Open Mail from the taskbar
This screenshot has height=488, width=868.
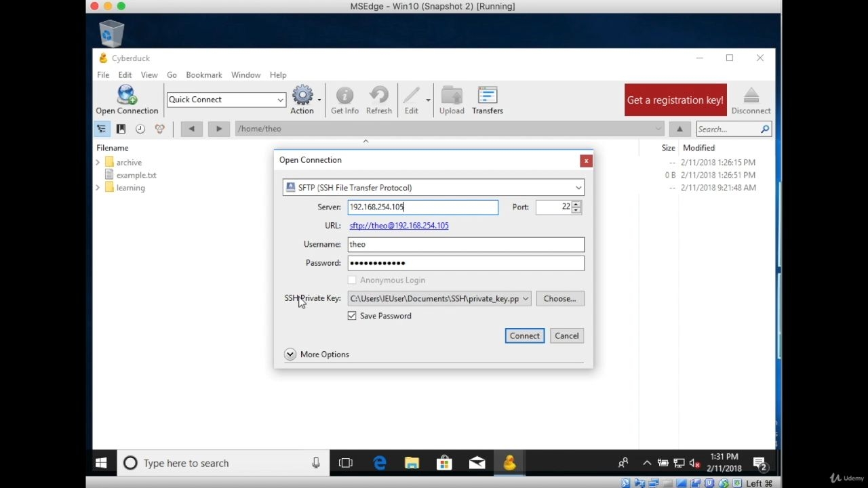[x=477, y=464]
